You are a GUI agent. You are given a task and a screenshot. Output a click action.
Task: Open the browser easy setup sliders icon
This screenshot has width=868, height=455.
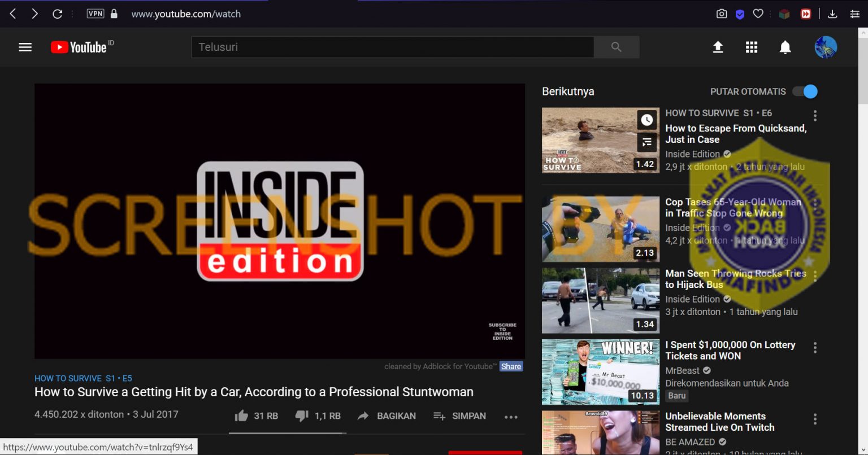coord(854,14)
